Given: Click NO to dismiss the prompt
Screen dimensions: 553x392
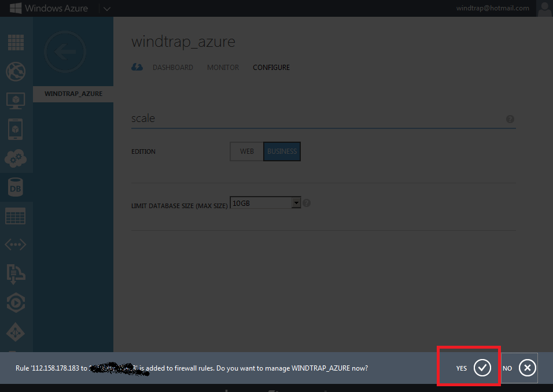Looking at the screenshot, I should pyautogui.click(x=519, y=368).
